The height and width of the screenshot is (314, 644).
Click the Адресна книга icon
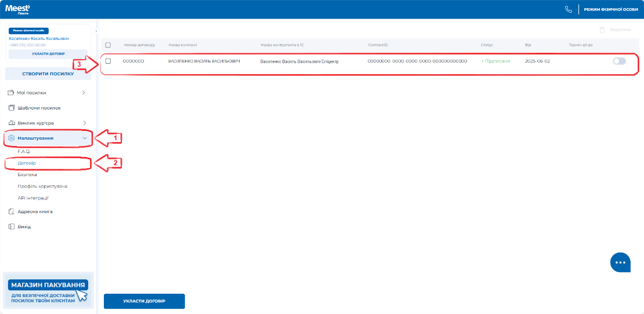click(x=12, y=212)
